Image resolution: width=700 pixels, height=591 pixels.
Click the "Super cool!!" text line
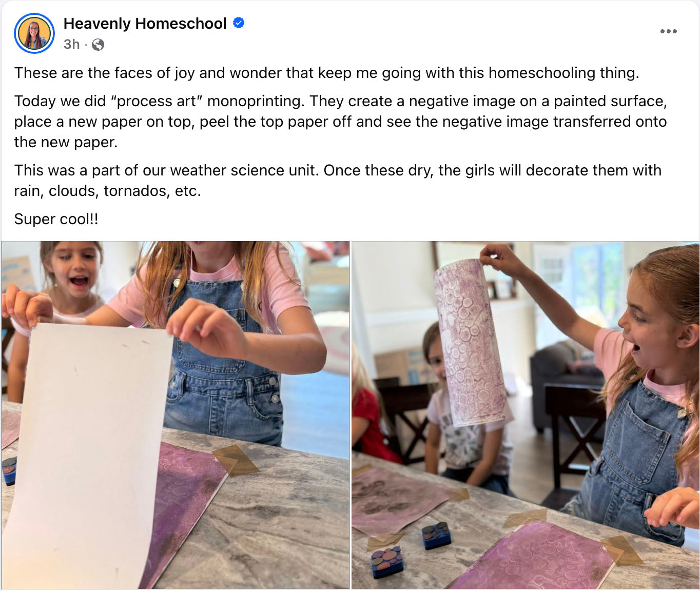coord(56,219)
